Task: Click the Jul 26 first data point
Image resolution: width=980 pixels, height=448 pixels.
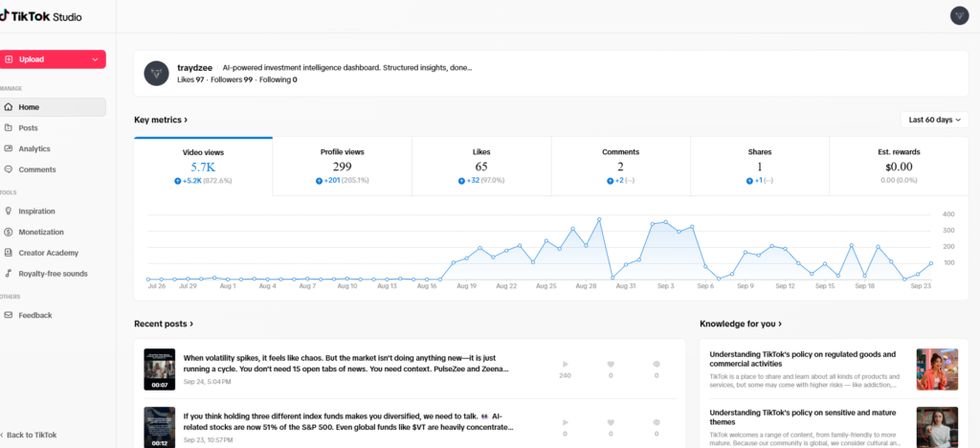Action: tap(148, 280)
